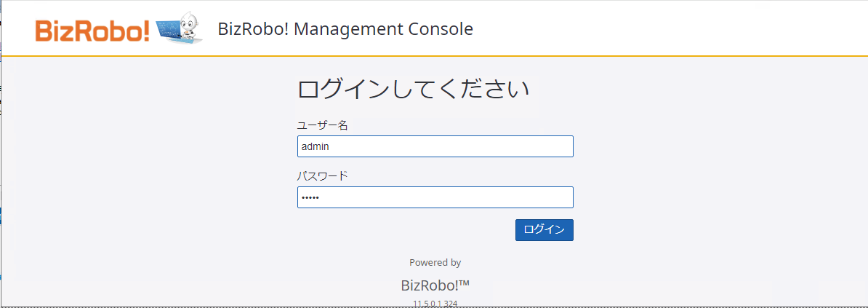Viewport: 868px width, 308px height.
Task: Click the blue ログイン button
Action: coord(544,230)
